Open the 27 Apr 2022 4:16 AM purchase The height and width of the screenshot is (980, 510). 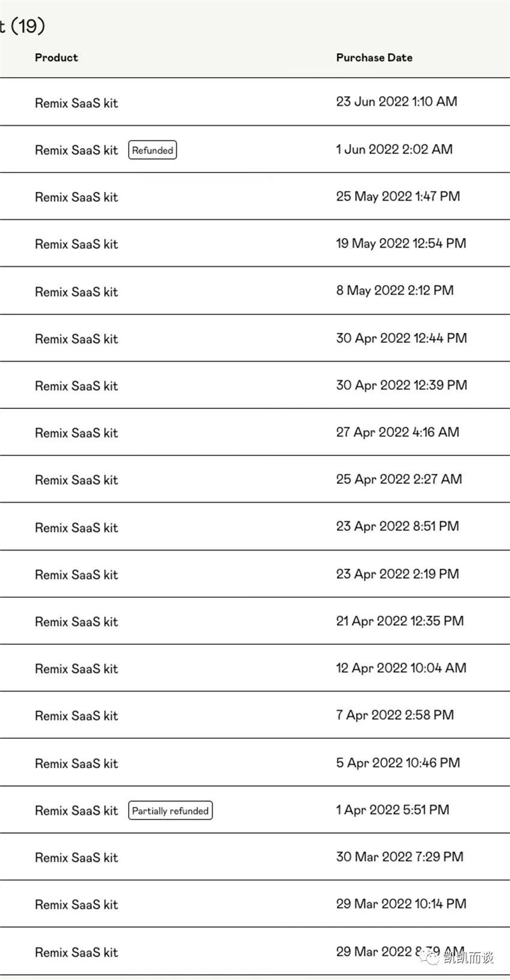click(255, 433)
